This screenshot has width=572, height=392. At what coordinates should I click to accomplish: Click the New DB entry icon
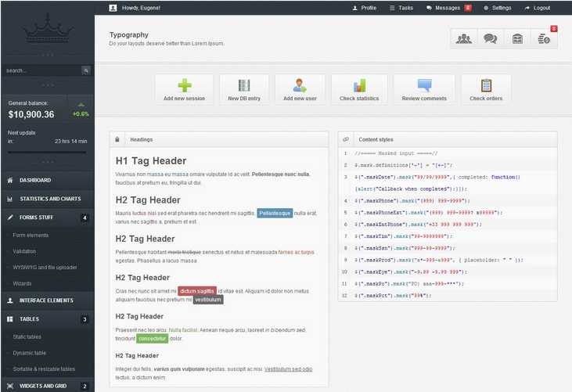pos(244,85)
